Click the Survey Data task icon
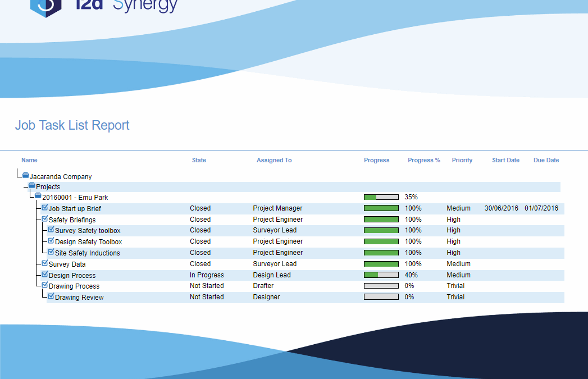The height and width of the screenshot is (379, 588). click(x=44, y=263)
